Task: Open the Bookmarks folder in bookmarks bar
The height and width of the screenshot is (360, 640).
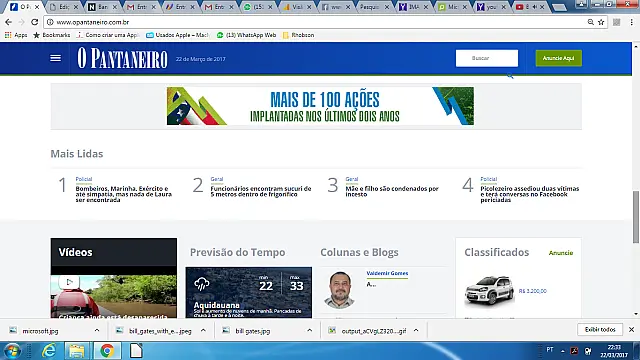Action: [x=51, y=35]
